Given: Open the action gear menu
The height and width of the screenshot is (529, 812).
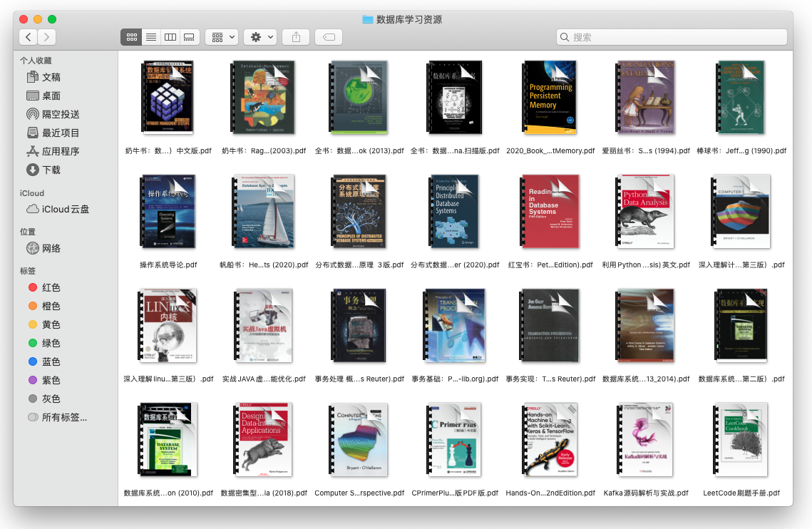Looking at the screenshot, I should (x=260, y=37).
